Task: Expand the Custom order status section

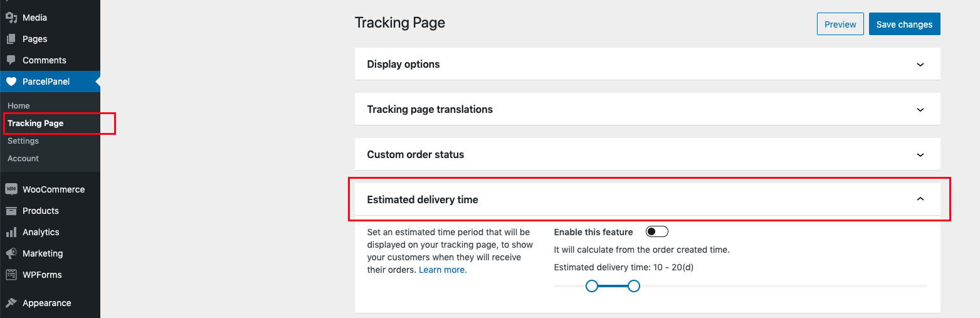Action: pos(920,155)
